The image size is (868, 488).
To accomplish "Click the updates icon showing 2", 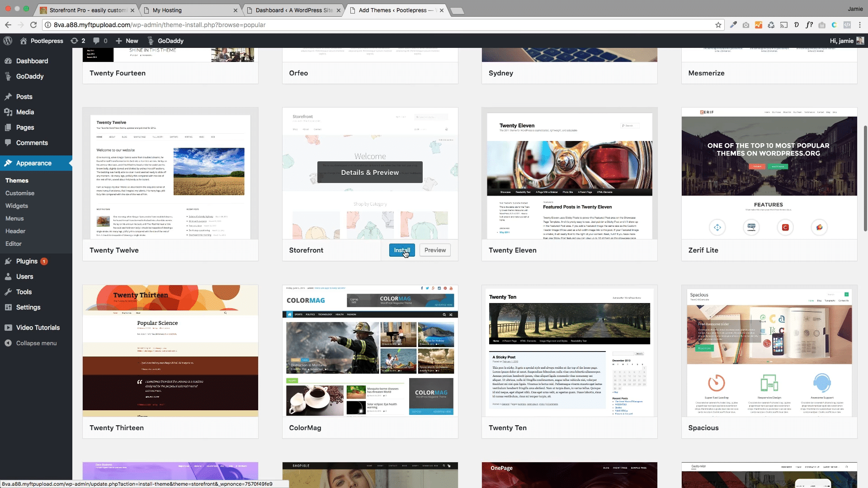I will [x=78, y=41].
